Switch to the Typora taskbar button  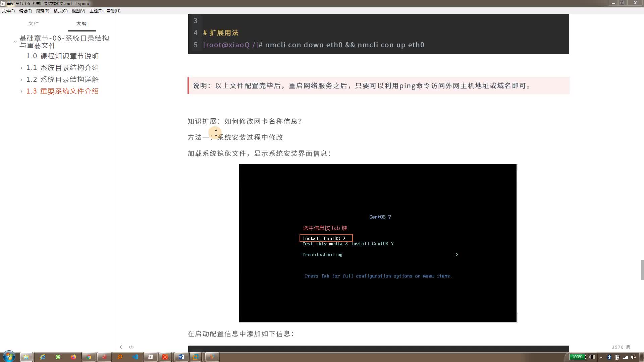click(x=151, y=357)
